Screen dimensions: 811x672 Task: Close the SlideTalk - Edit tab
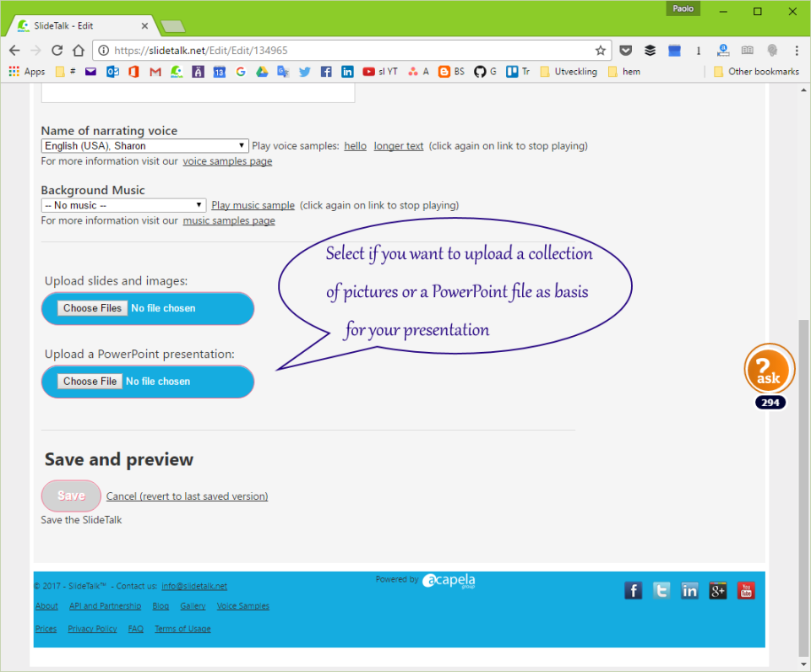point(144,25)
